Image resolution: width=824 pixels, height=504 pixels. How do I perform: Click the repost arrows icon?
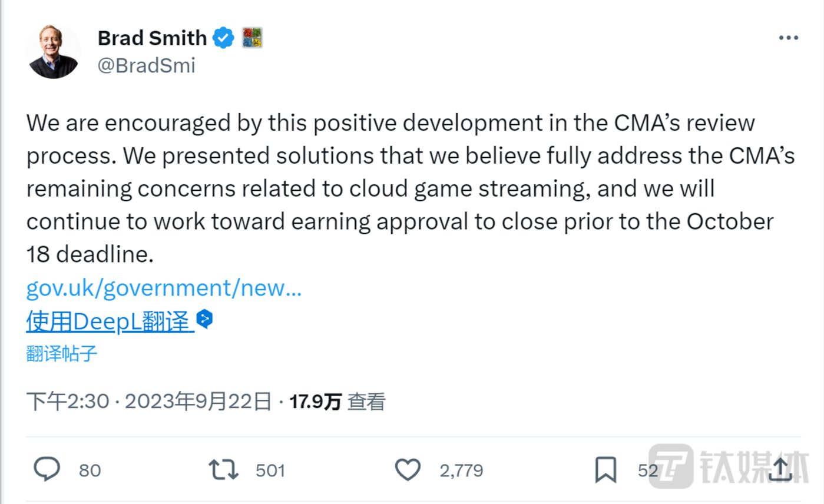[223, 470]
